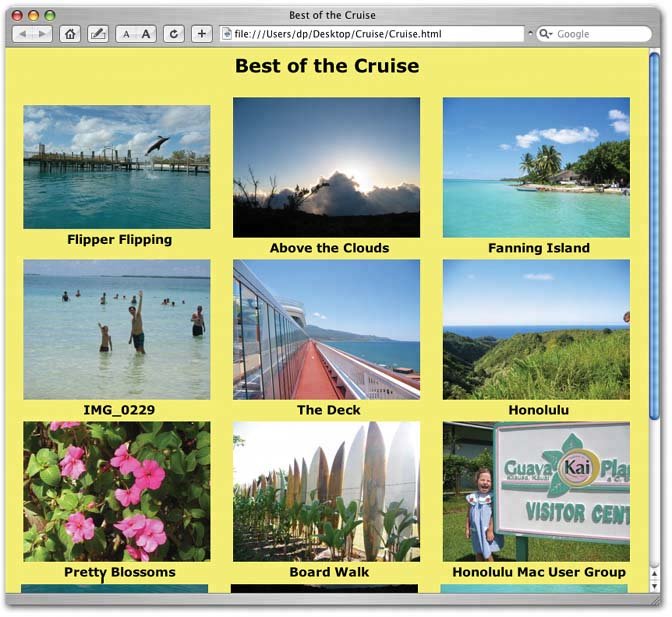This screenshot has width=672, height=617.
Task: Select the Fanning Island thumbnail
Action: click(x=536, y=167)
